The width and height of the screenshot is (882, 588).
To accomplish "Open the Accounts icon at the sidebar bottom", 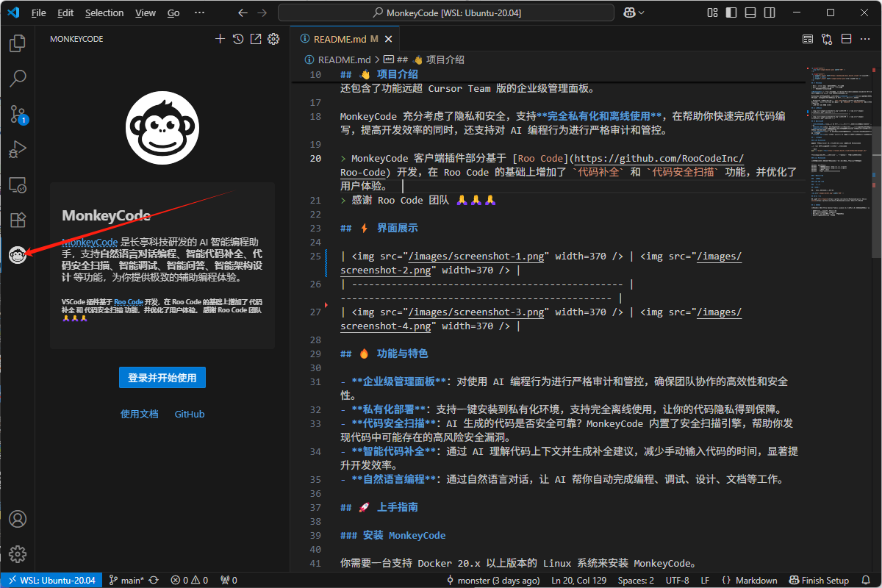I will pyautogui.click(x=17, y=519).
